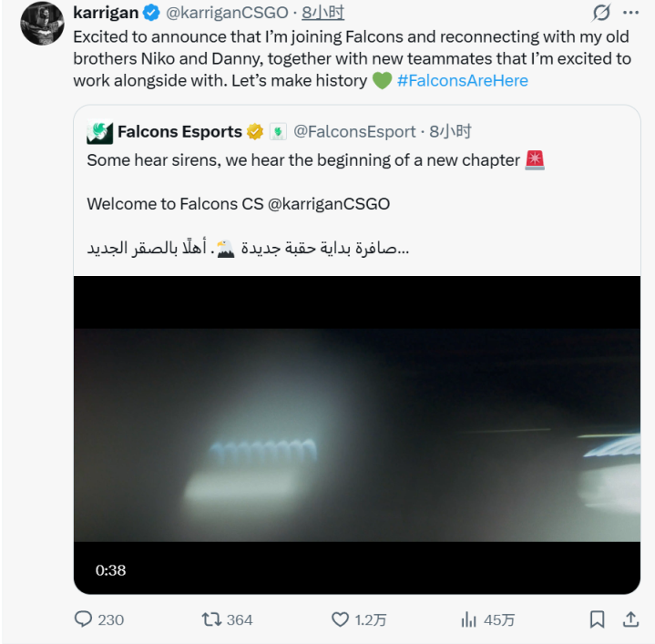
Task: Click the #FalconsAreHere hashtag
Action: click(x=463, y=80)
